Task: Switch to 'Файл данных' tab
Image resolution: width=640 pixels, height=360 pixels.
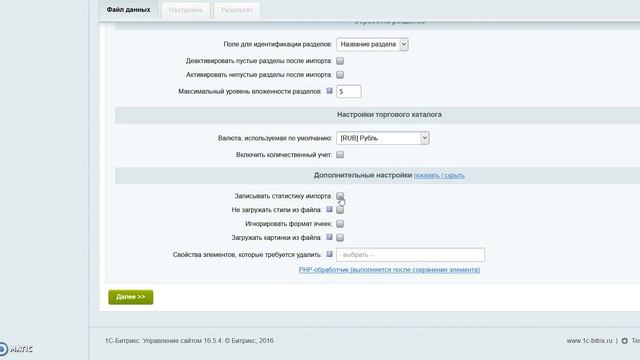Action: (x=129, y=10)
